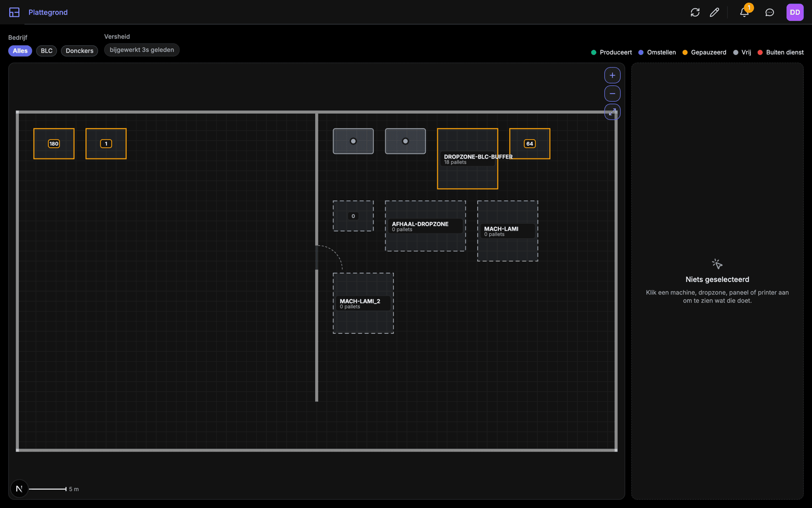Screen dimensions: 812x508
Task: Select the machine with badge 1
Action: coord(106,144)
